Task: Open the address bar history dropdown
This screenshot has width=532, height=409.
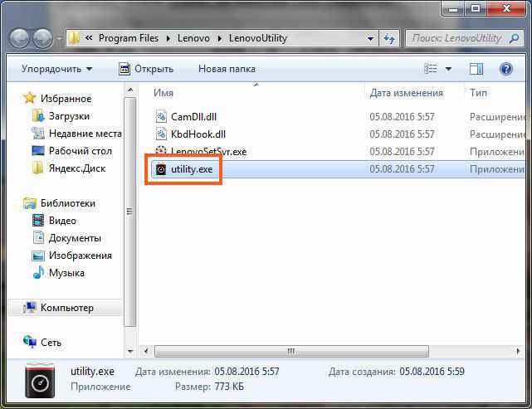Action: (370, 39)
